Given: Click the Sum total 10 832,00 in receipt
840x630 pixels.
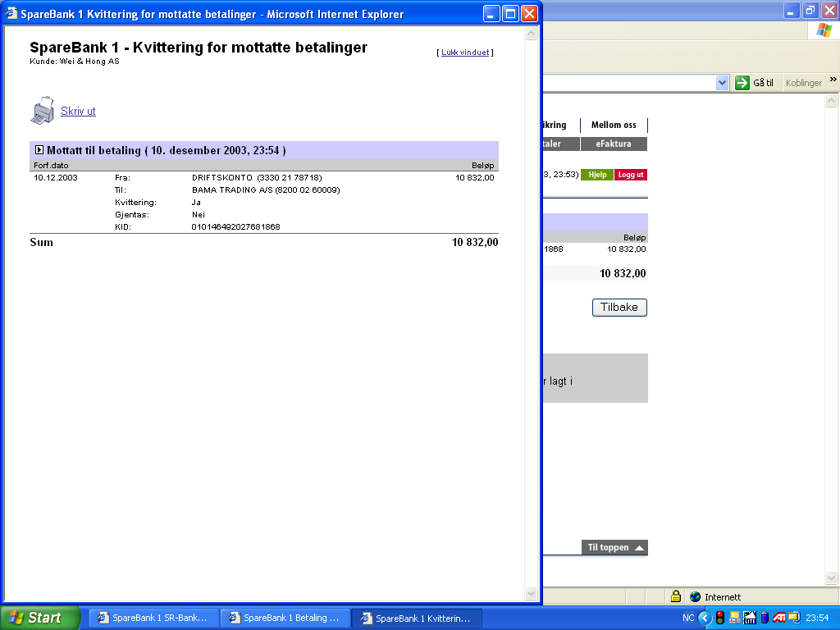Looking at the screenshot, I should pos(475,242).
